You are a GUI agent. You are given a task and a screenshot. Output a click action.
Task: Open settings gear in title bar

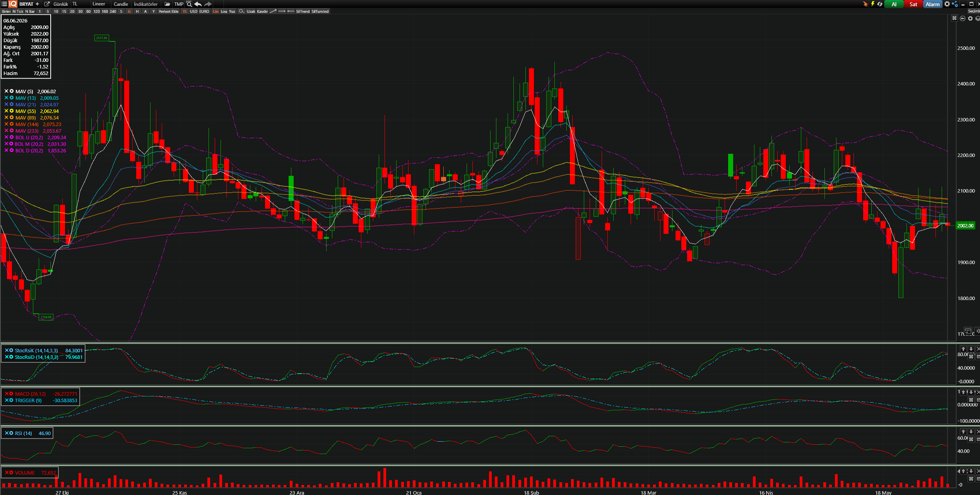[947, 4]
